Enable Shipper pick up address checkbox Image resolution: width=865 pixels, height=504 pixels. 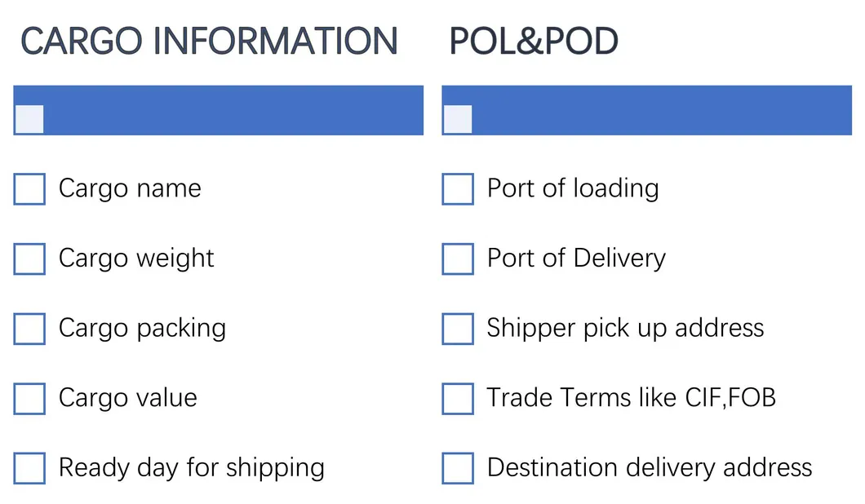point(457,329)
